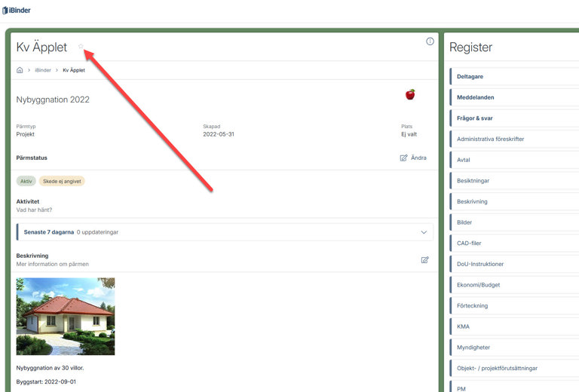The height and width of the screenshot is (392, 579).
Task: Open Deltagare in the Register
Action: 470,76
